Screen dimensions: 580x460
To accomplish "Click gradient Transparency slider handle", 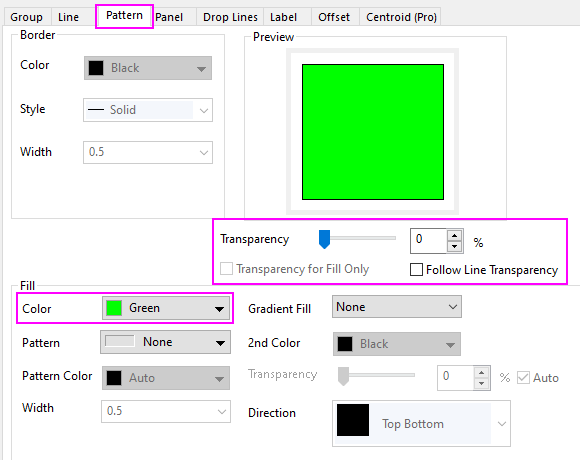I will [344, 376].
